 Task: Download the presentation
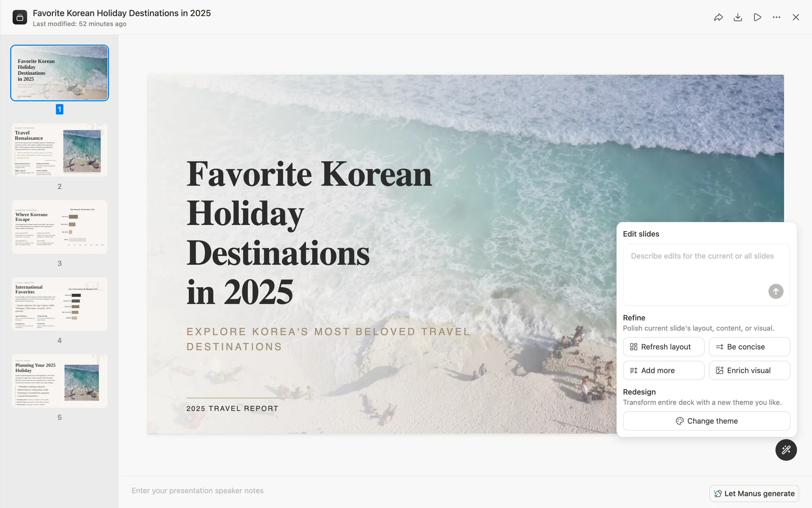point(738,17)
